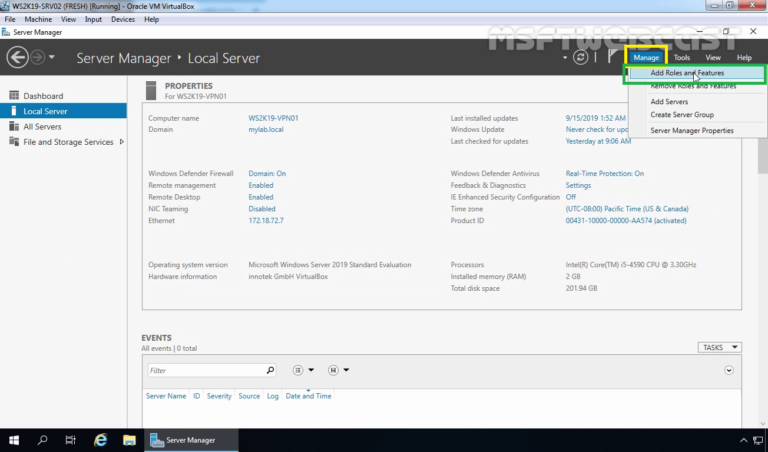Open the VirtualBox File menu

point(10,19)
